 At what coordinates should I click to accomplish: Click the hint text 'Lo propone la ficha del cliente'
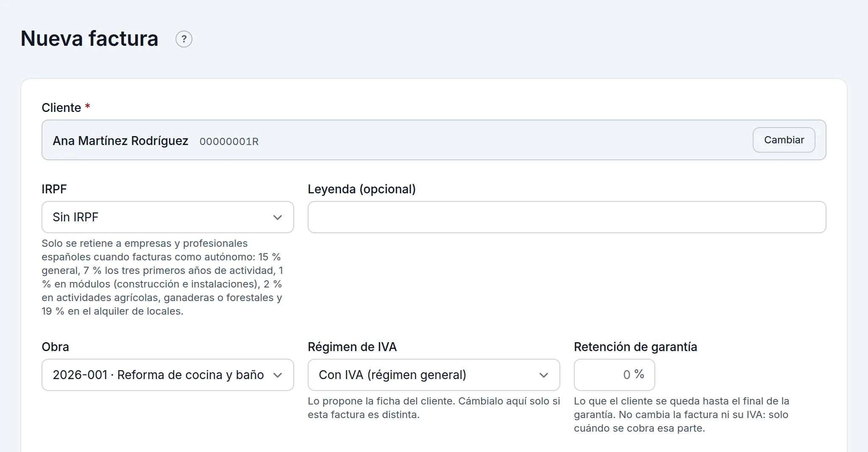tap(434, 408)
